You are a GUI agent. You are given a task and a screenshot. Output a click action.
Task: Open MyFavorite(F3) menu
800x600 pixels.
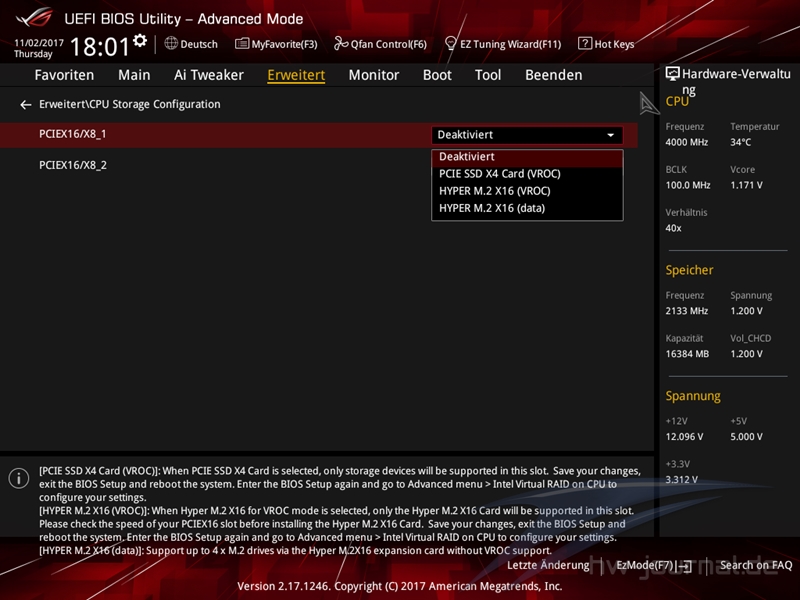point(276,44)
